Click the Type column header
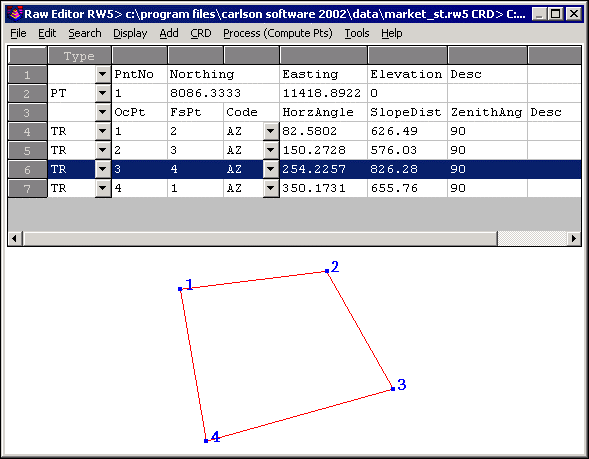 pyautogui.click(x=79, y=56)
